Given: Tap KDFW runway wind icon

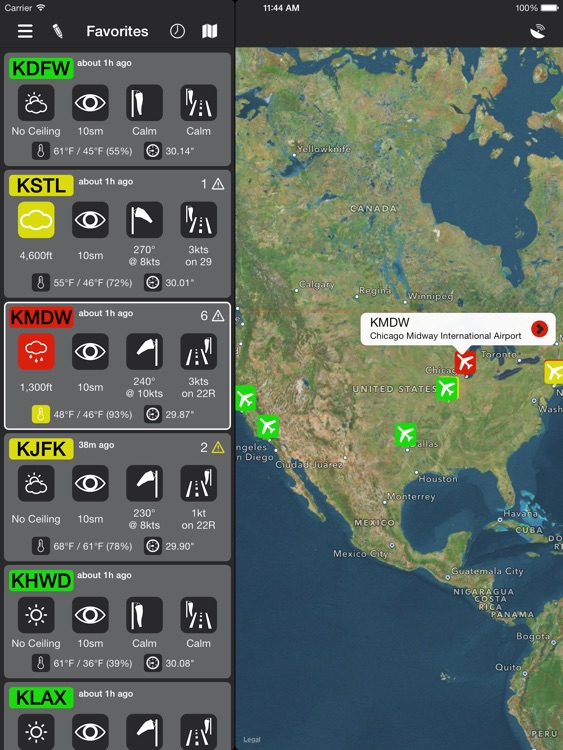Looking at the screenshot, I should click(199, 103).
